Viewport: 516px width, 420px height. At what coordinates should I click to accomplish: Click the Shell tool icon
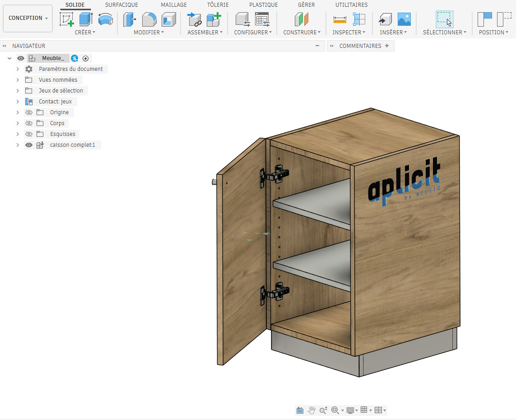pyautogui.click(x=169, y=19)
